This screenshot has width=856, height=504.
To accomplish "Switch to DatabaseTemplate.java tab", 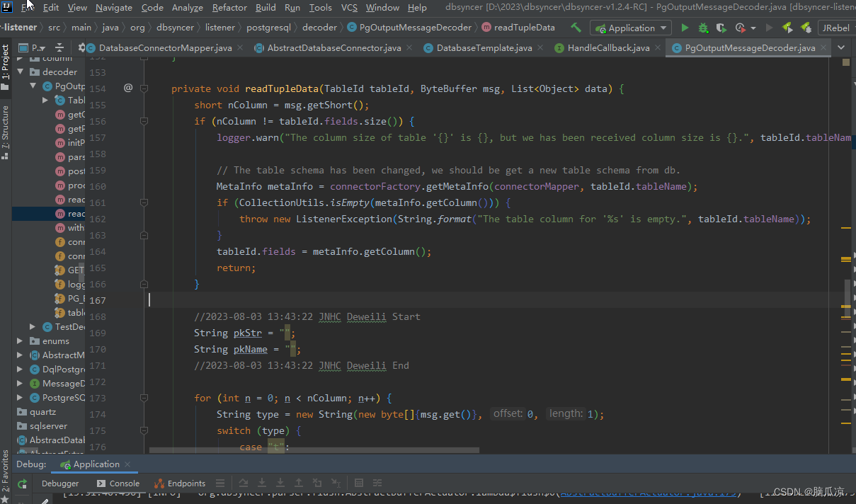I will pos(484,47).
